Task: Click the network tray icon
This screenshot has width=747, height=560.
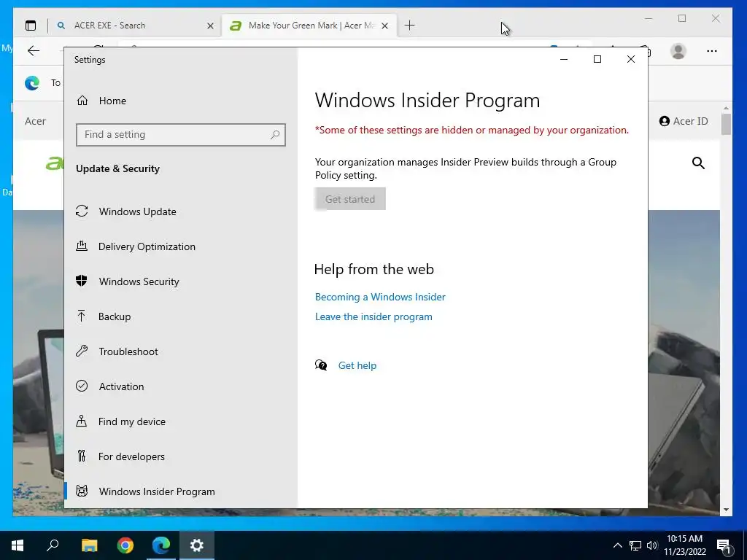Action: coord(635,545)
